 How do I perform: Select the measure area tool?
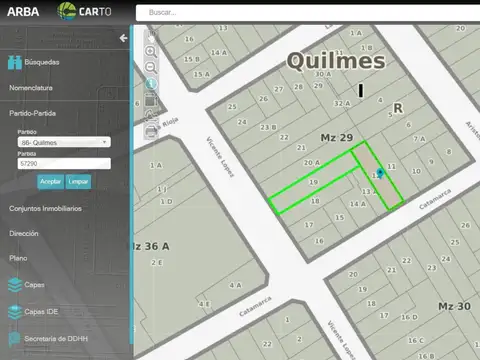151,100
